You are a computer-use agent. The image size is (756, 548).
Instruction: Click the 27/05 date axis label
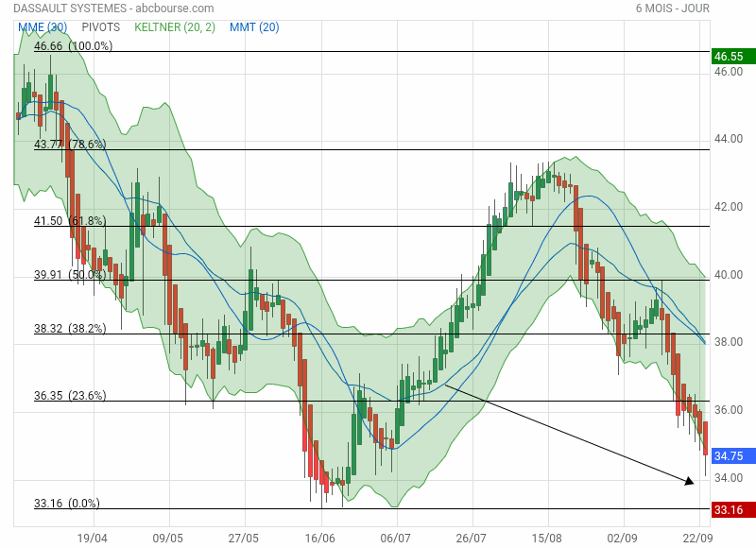tap(244, 538)
